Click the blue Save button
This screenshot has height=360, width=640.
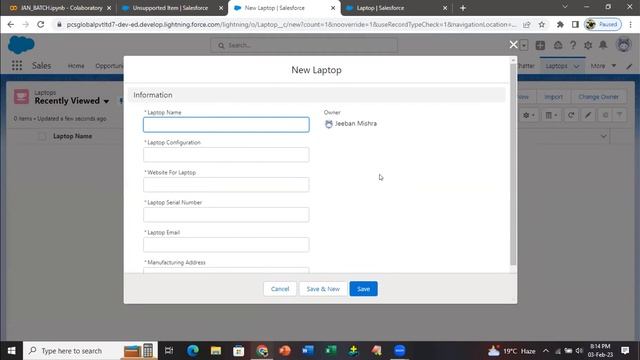(x=363, y=289)
